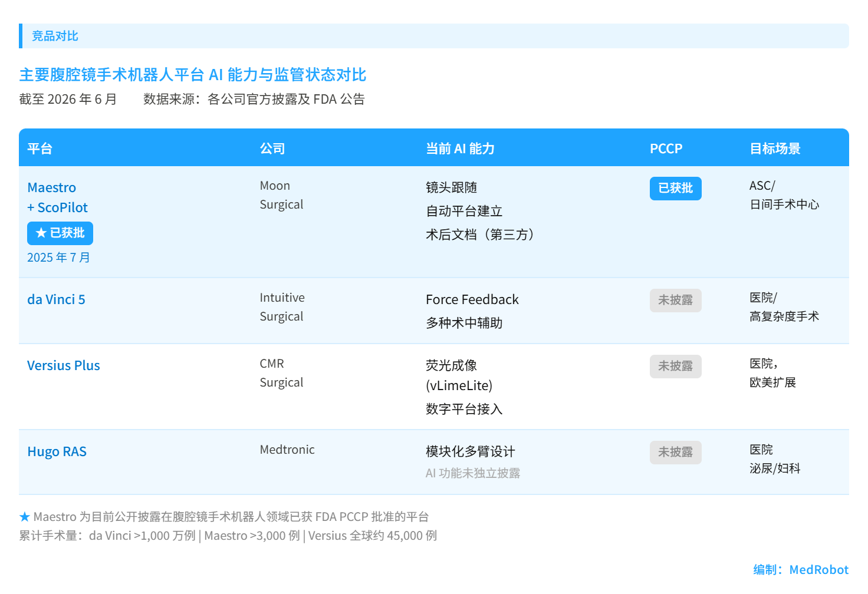Click the 数字平台接入 capability text
The width and height of the screenshot is (868, 594).
464,409
